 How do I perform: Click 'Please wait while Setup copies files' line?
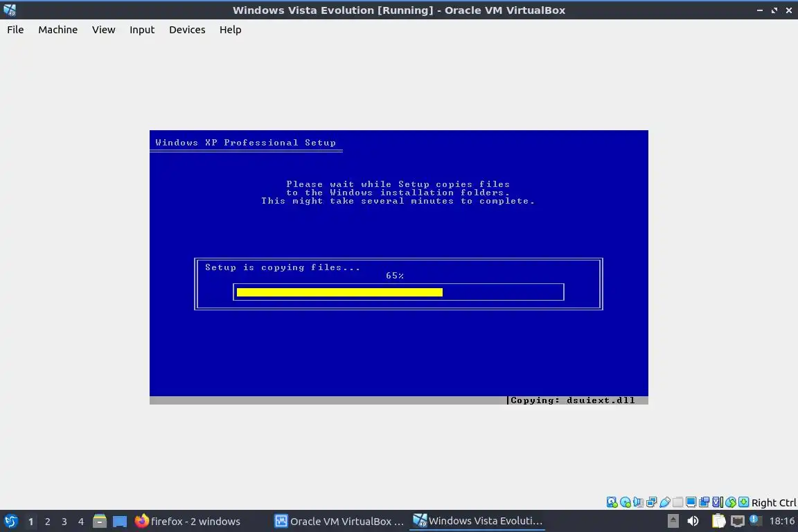coord(398,184)
